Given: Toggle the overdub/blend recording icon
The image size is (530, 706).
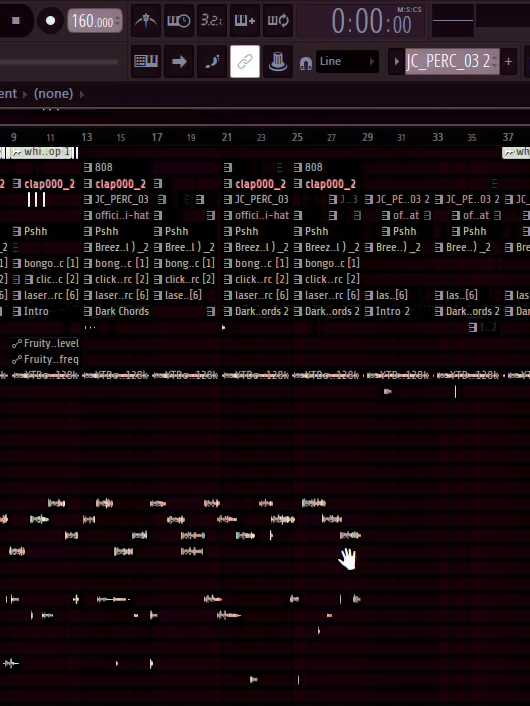Looking at the screenshot, I should pos(245,21).
